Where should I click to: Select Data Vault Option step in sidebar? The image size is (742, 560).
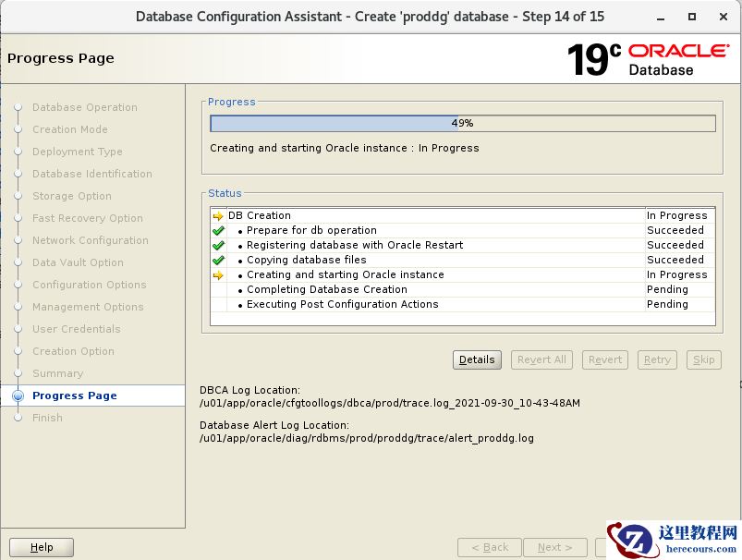[78, 262]
